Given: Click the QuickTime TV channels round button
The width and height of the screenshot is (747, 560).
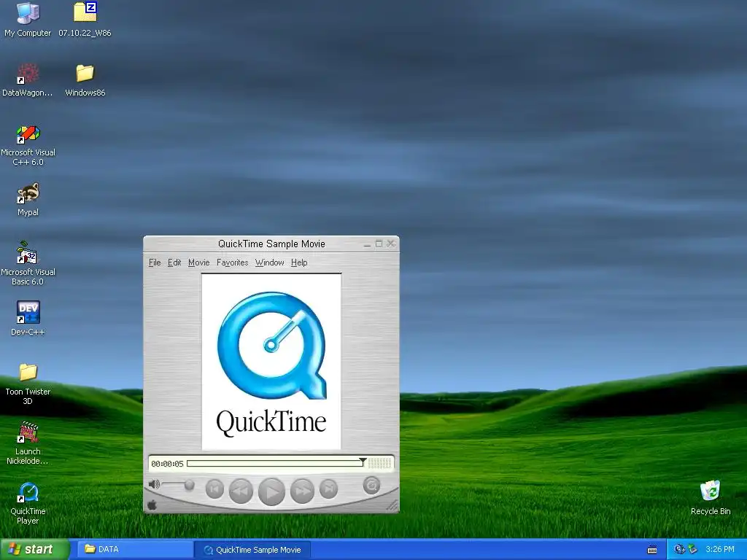Looking at the screenshot, I should coord(371,486).
